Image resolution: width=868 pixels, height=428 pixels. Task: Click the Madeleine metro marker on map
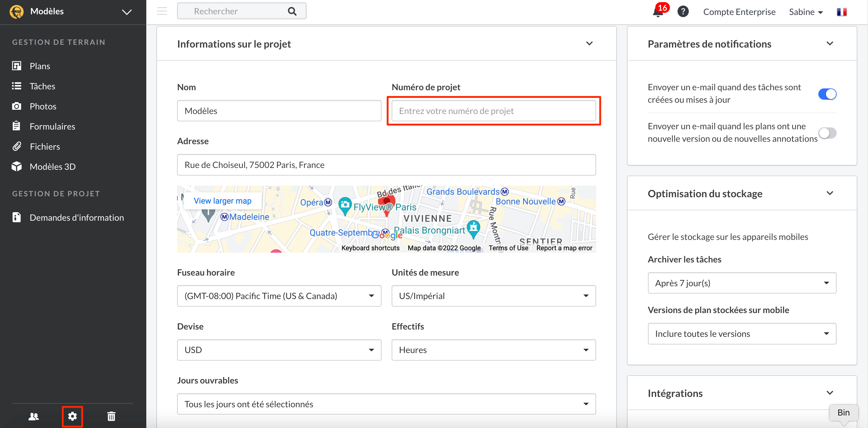(224, 217)
